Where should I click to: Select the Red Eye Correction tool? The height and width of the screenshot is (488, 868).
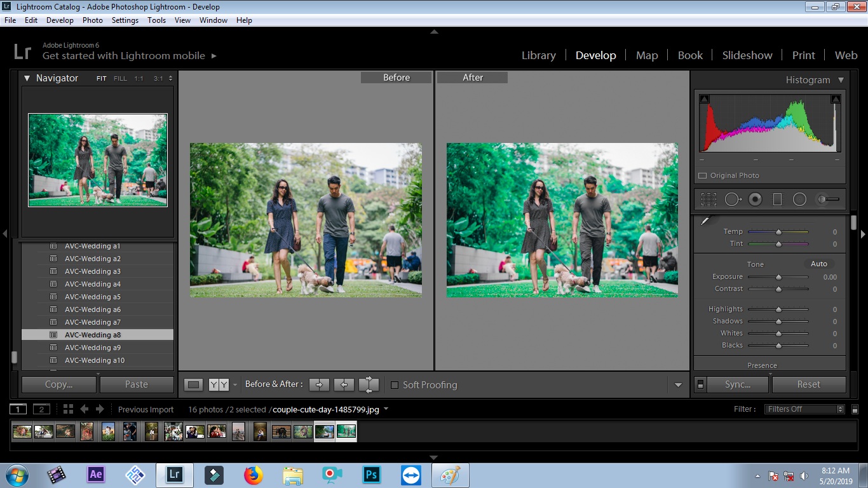click(755, 200)
